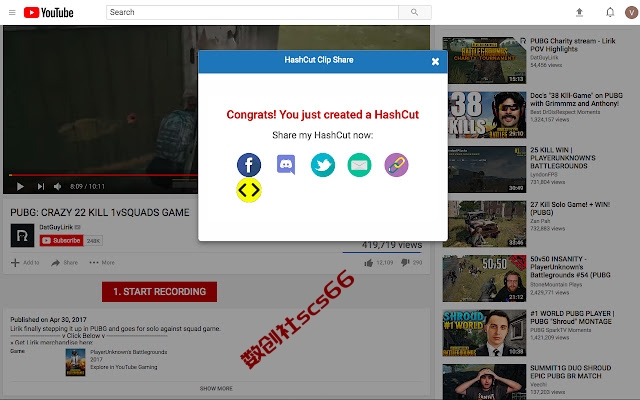Expand description with SHOW MORE
This screenshot has width=640, height=400.
pyautogui.click(x=216, y=388)
